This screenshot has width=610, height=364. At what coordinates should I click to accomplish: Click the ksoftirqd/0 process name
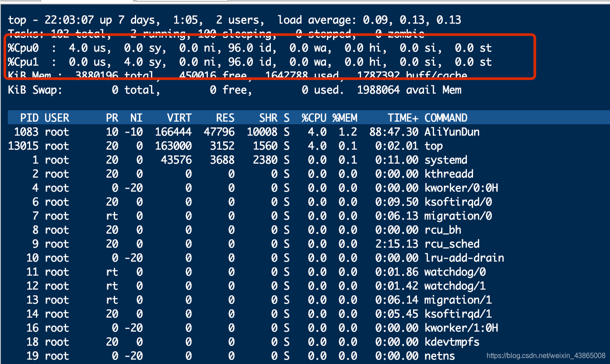458,202
